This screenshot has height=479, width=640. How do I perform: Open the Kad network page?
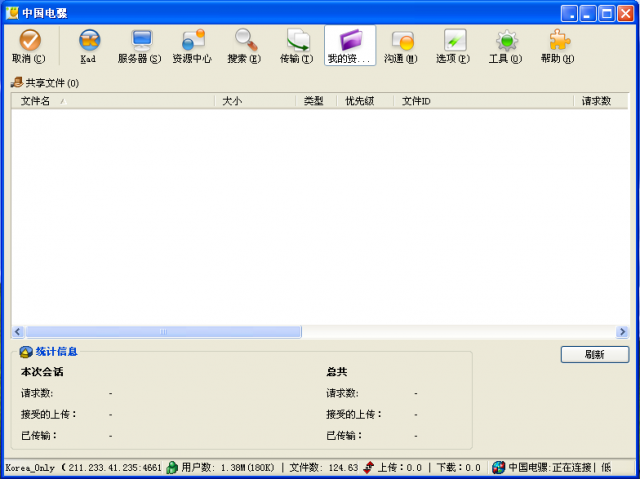[88, 45]
